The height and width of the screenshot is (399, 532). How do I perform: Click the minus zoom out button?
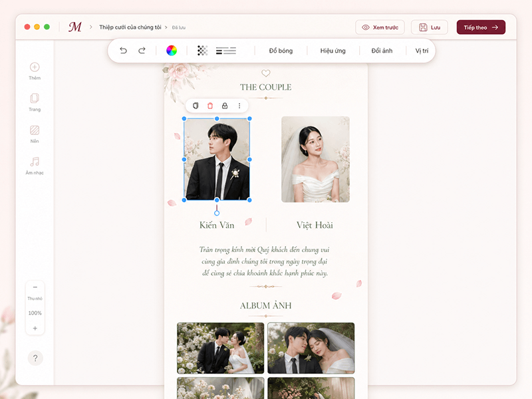(x=35, y=287)
